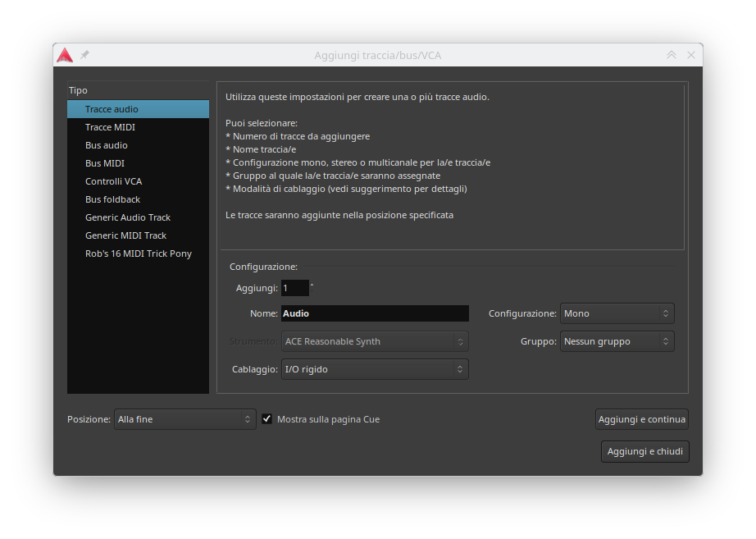The width and height of the screenshot is (756, 539).
Task: Open the Configurazione dropdown set to Mono
Action: tap(617, 313)
